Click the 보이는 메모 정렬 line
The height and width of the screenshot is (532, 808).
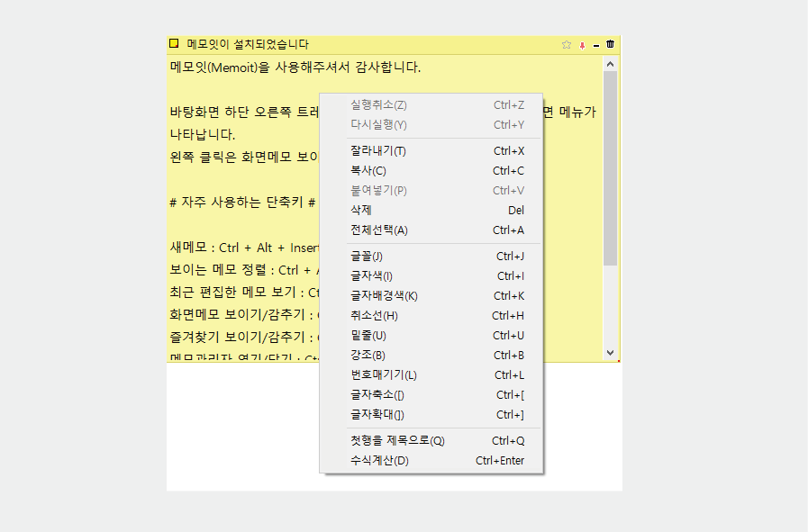click(244, 270)
